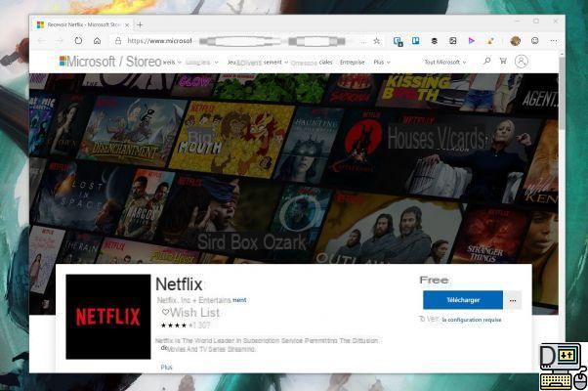
Task: Click the Free price label
Action: (x=434, y=281)
